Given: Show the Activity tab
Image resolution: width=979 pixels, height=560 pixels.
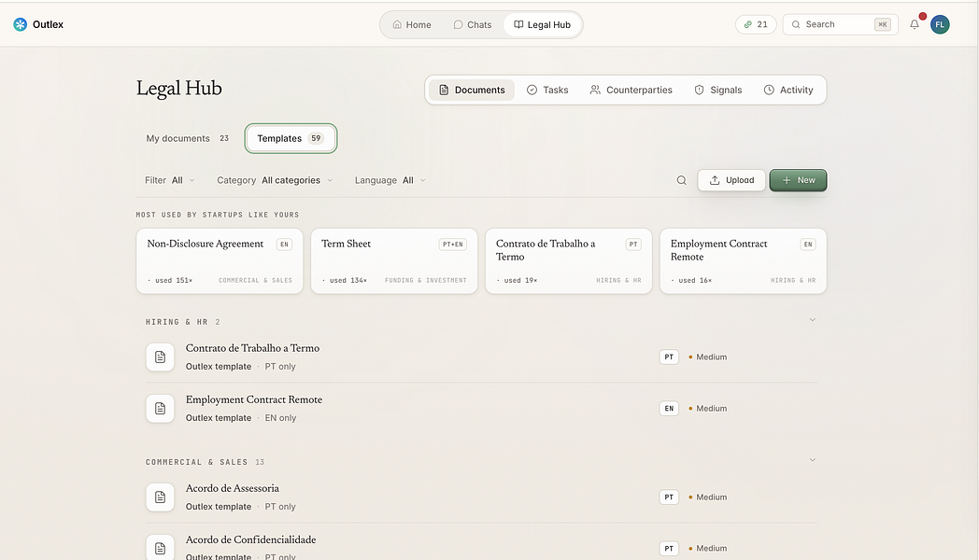Looking at the screenshot, I should (x=788, y=90).
